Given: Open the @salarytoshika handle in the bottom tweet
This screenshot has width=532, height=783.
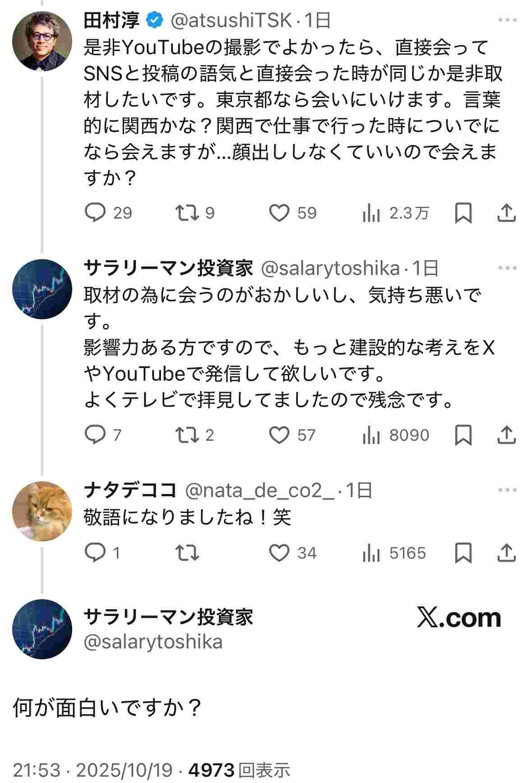Looking at the screenshot, I should 153,642.
